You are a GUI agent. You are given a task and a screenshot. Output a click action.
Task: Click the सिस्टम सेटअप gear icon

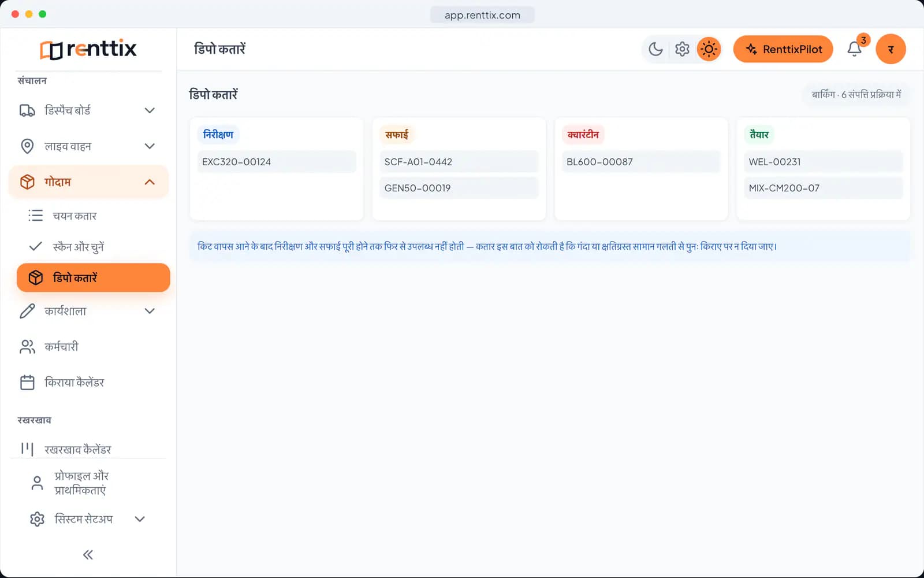pos(37,519)
